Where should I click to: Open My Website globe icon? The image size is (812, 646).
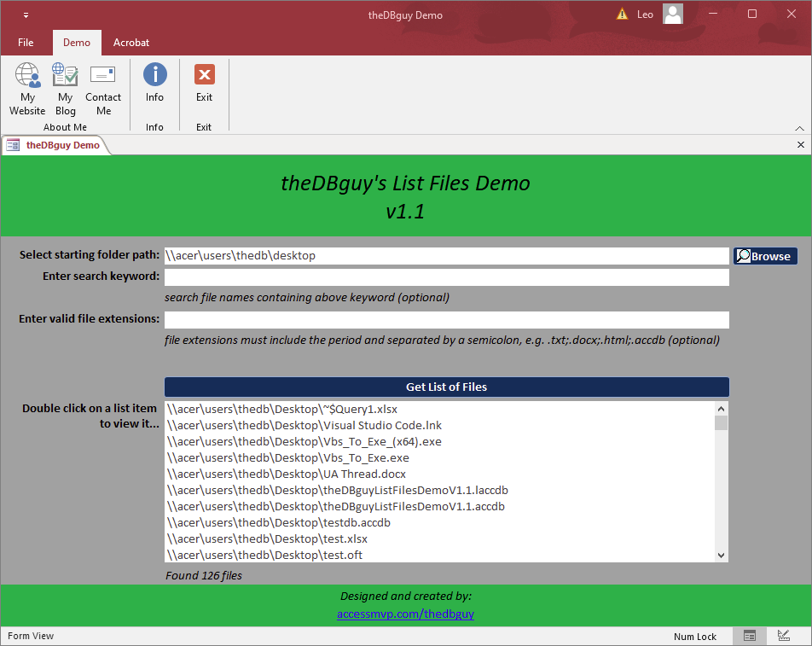click(27, 74)
